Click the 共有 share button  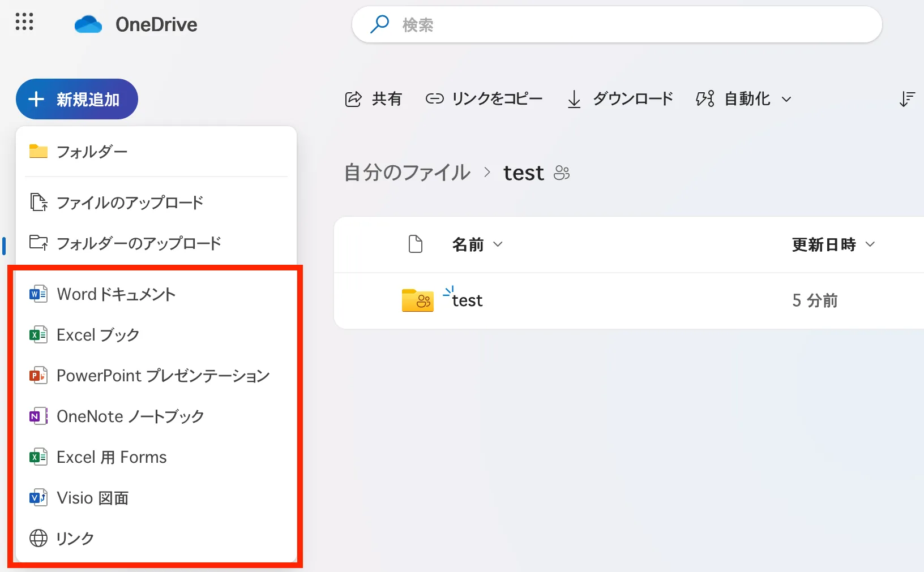[x=374, y=99]
